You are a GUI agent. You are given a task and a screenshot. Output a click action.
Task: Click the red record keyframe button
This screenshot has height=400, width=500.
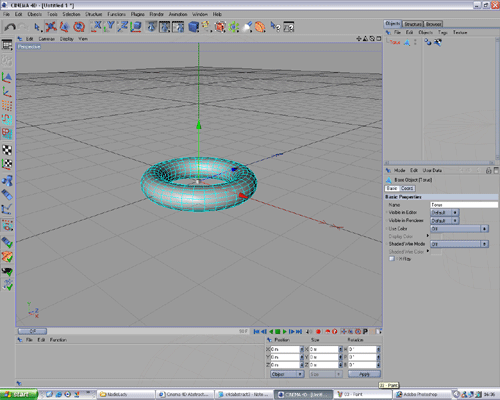tap(318, 331)
